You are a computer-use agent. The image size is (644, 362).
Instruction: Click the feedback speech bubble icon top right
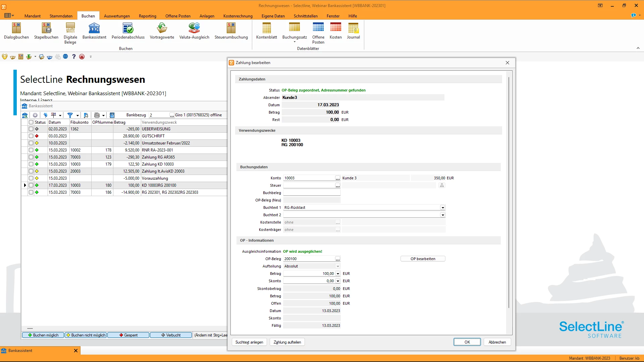pos(633,15)
